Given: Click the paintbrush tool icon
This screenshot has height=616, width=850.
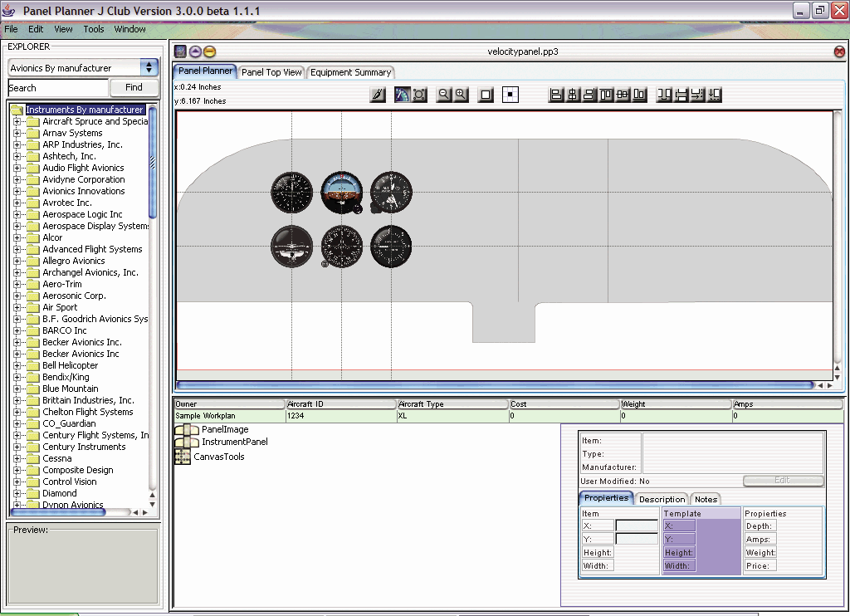Looking at the screenshot, I should [x=378, y=95].
